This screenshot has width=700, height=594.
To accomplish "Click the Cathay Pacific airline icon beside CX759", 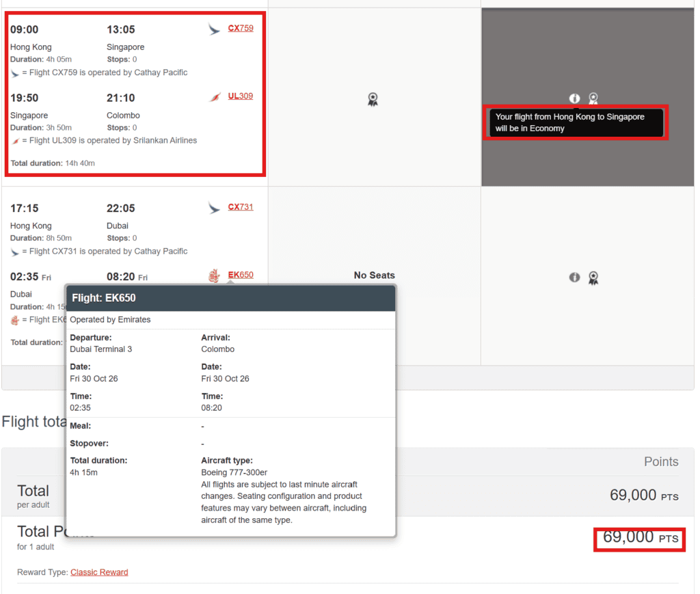I will pos(213,29).
